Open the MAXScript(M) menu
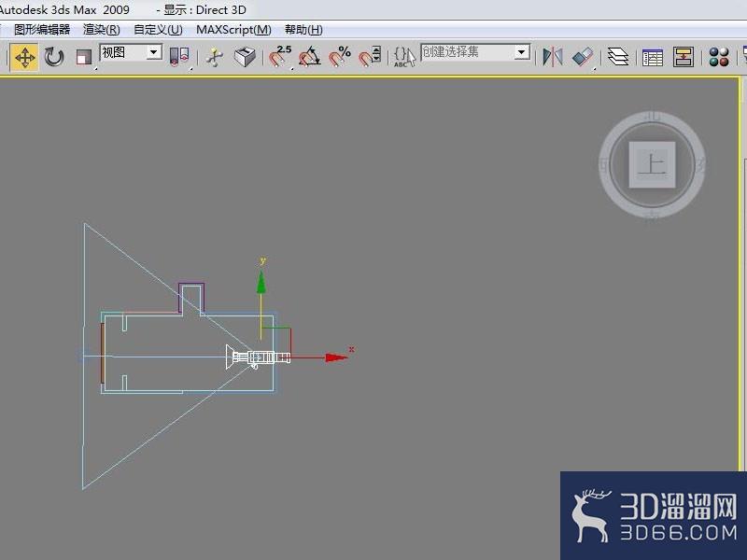Screen dimensions: 747x560 pyautogui.click(x=233, y=30)
